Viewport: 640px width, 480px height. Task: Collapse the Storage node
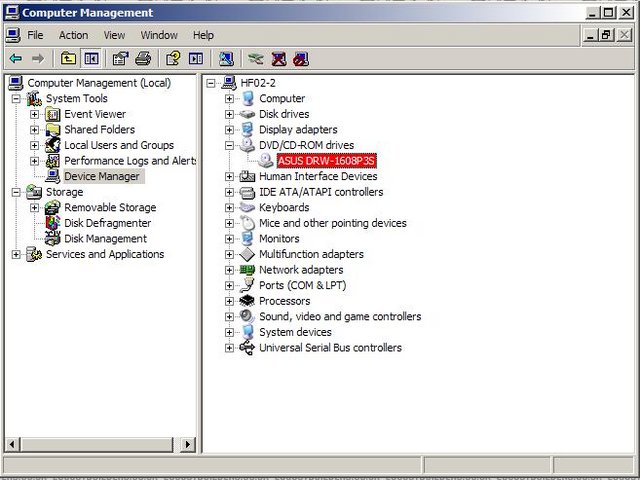click(x=16, y=192)
